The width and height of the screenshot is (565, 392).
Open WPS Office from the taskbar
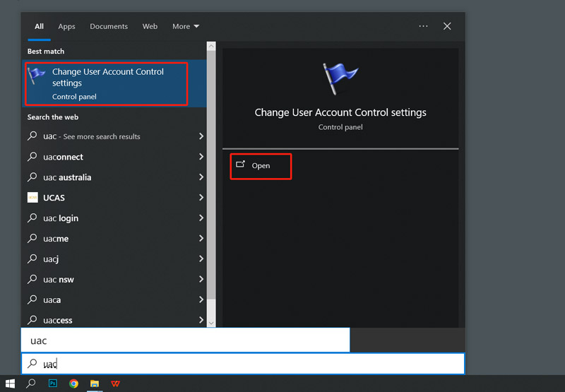pyautogui.click(x=114, y=384)
